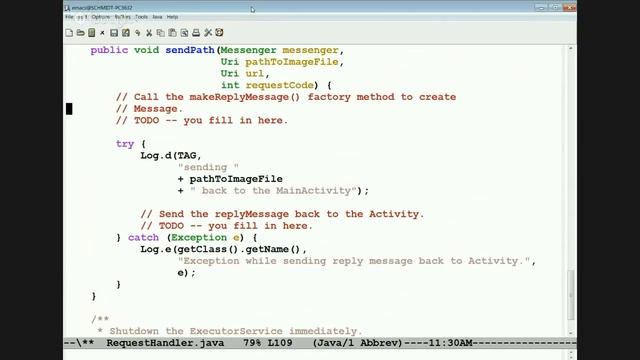Image resolution: width=640 pixels, height=360 pixels.
Task: Click the first 'TODO -- you fill in here' comment
Action: tap(202, 120)
